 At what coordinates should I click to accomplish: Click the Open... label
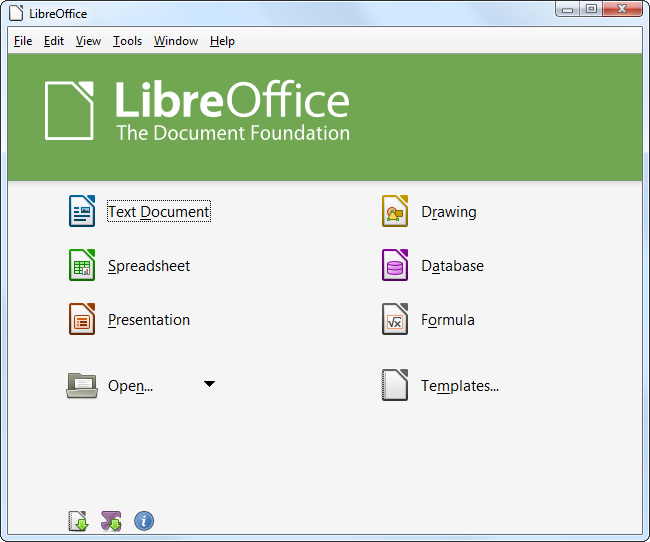(131, 386)
